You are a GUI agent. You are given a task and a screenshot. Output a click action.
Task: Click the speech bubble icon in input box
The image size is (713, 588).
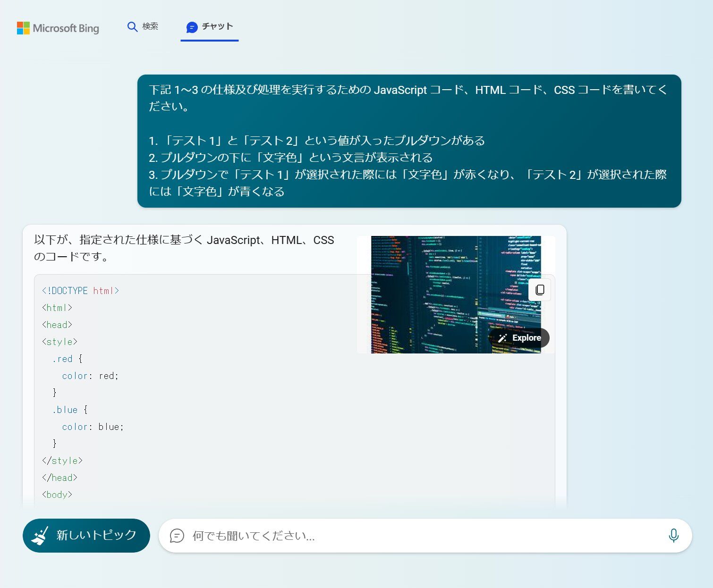pos(177,536)
